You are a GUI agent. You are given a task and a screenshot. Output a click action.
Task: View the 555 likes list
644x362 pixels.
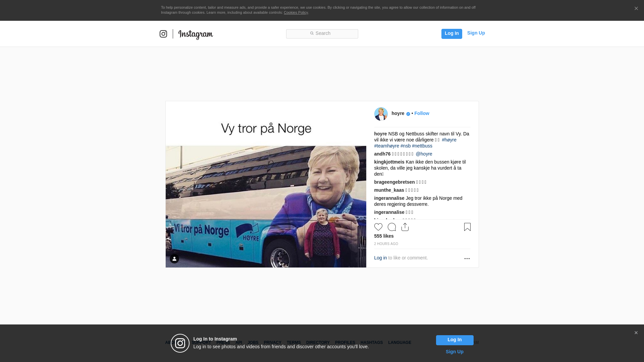384,236
